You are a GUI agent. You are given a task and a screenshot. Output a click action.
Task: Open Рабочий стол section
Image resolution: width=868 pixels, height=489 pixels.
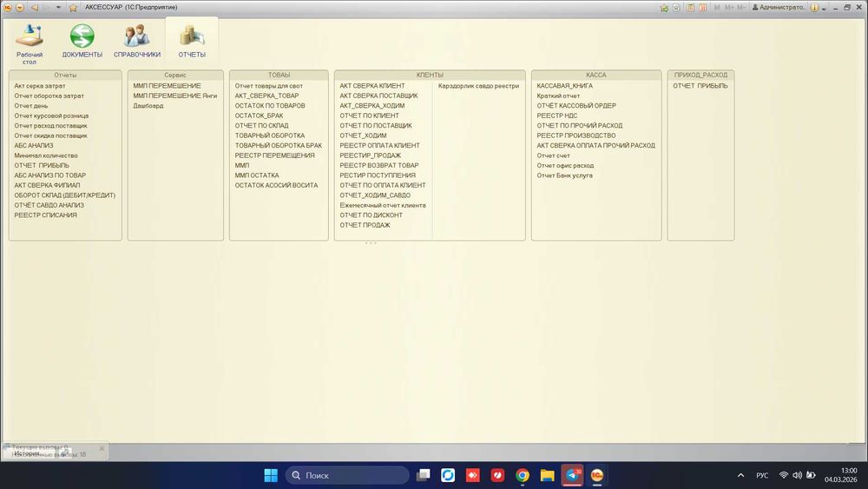tap(30, 43)
